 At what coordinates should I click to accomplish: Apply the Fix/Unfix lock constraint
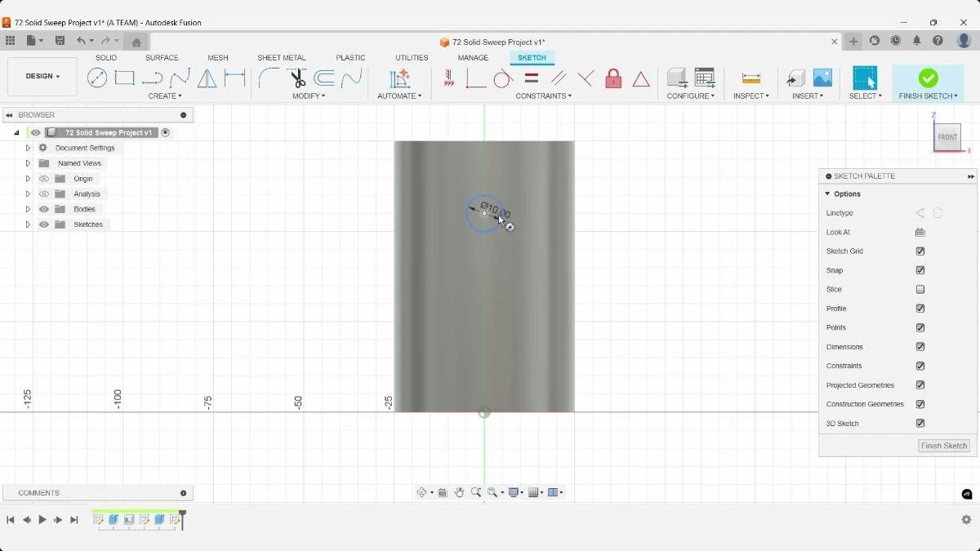pos(613,78)
